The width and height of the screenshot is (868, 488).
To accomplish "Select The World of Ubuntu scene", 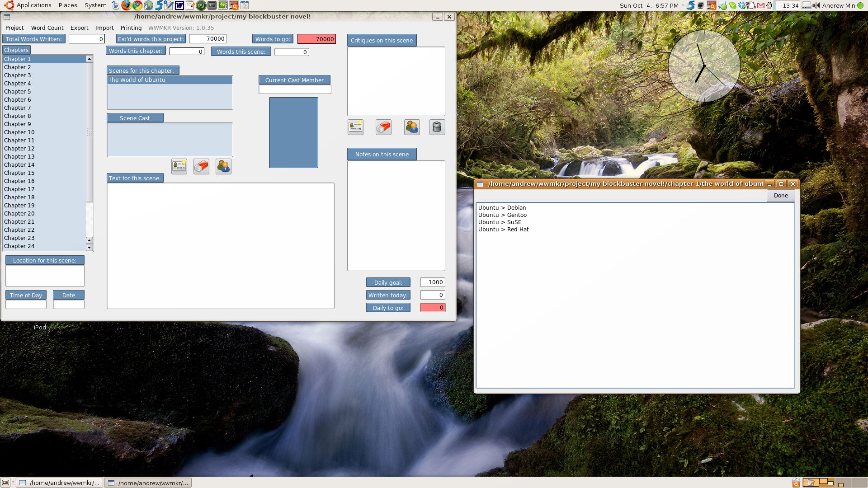I will (x=137, y=80).
